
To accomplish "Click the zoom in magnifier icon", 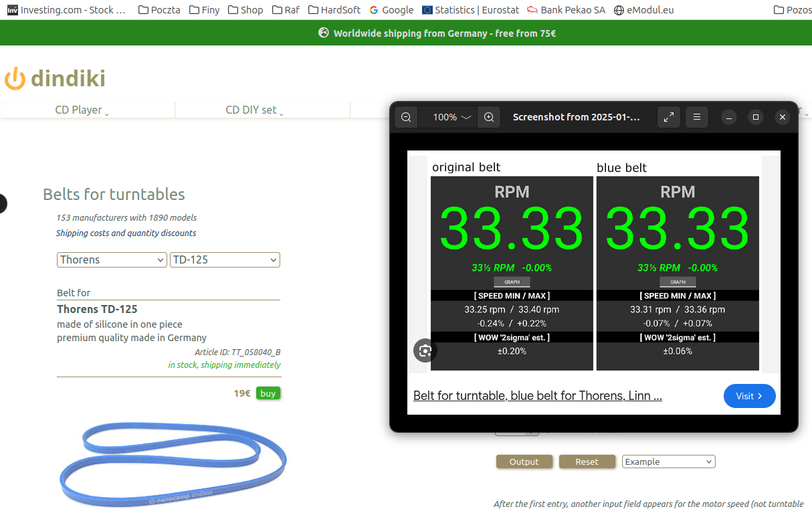I will click(x=489, y=117).
